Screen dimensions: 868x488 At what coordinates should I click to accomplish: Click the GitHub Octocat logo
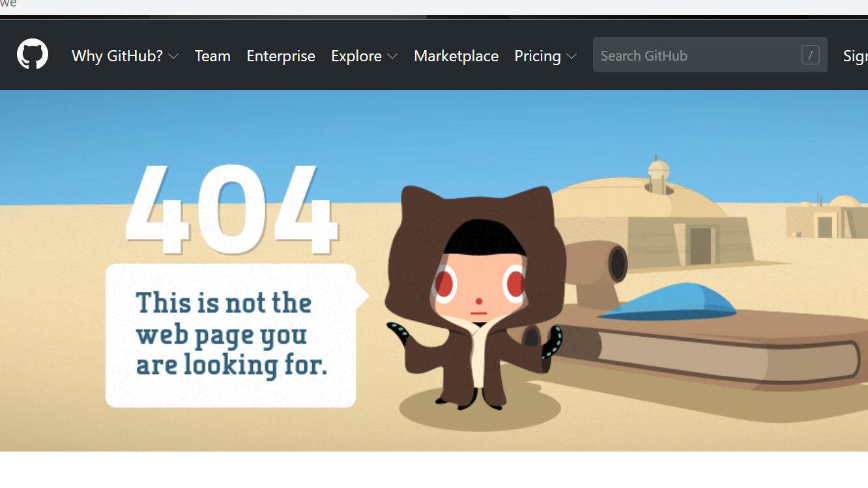click(x=33, y=55)
